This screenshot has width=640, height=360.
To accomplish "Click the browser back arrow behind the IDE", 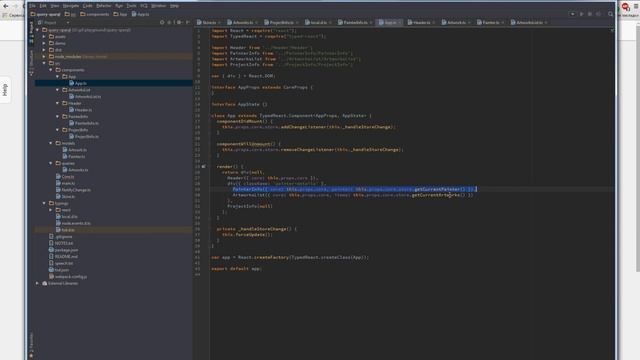I will 5,6.
